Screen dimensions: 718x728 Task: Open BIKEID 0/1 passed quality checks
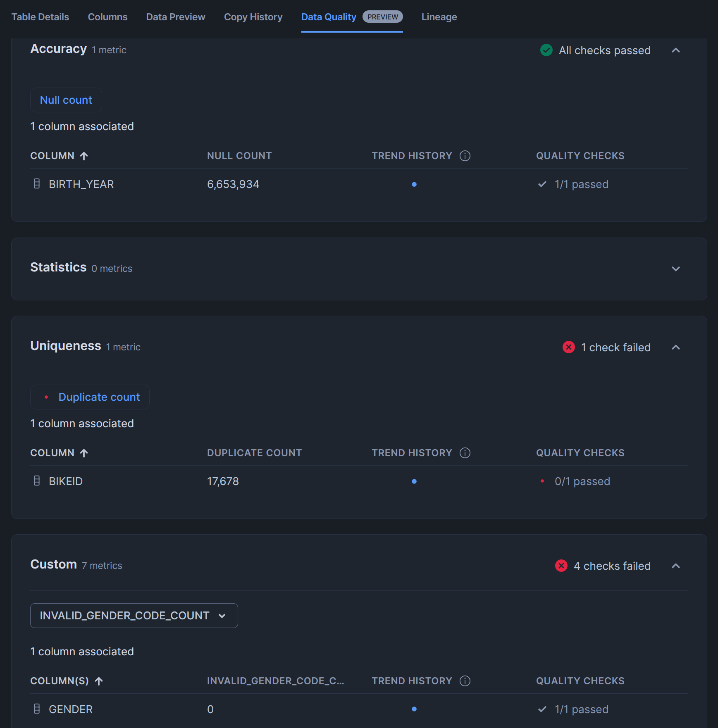pos(575,481)
